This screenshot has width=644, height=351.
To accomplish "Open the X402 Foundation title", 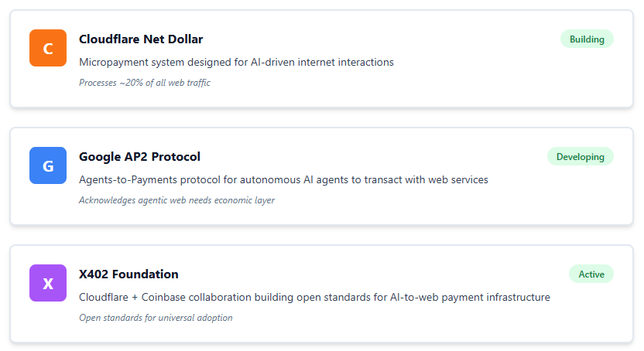I will coord(128,274).
